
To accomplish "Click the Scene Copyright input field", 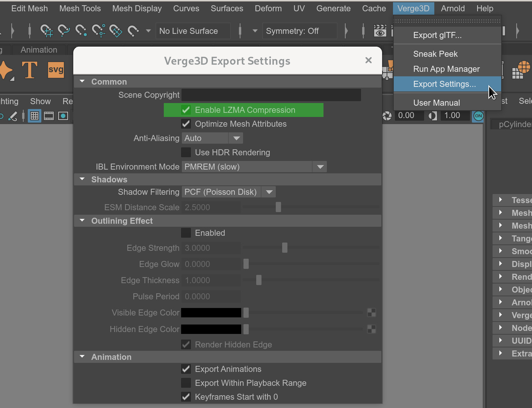I will (271, 95).
